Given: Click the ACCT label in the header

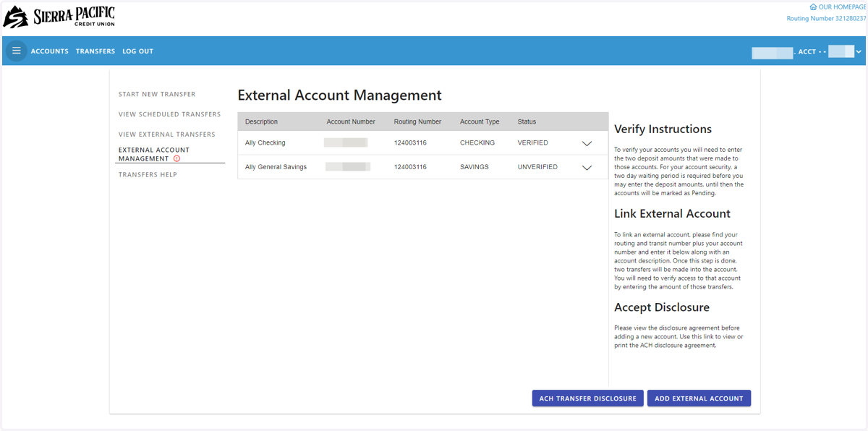Looking at the screenshot, I should (807, 52).
